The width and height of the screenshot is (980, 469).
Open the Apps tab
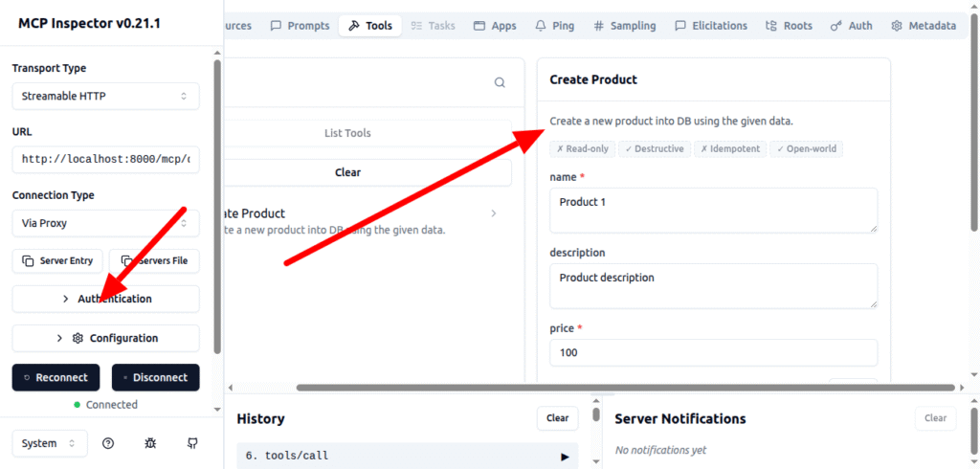(495, 26)
